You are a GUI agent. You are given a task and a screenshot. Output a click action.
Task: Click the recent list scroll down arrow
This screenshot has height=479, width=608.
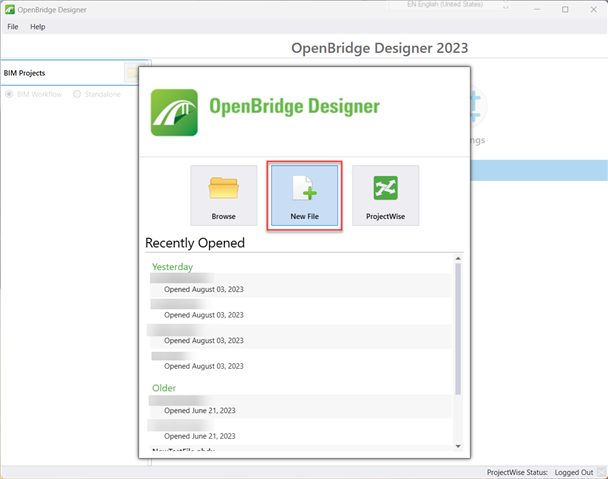(x=458, y=446)
